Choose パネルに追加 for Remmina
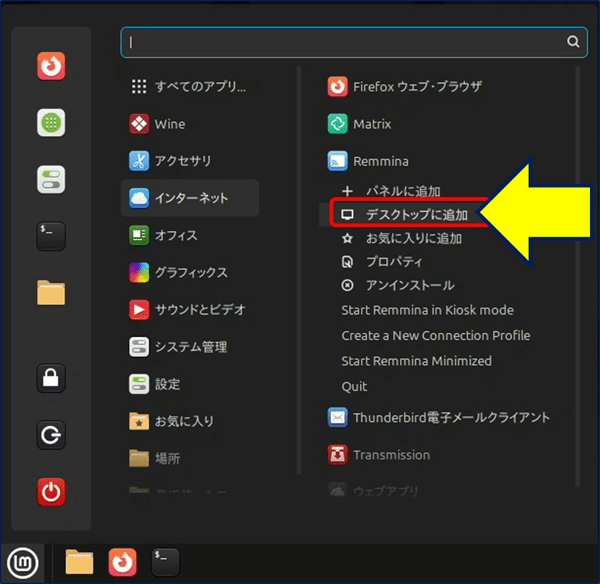 coord(391,191)
